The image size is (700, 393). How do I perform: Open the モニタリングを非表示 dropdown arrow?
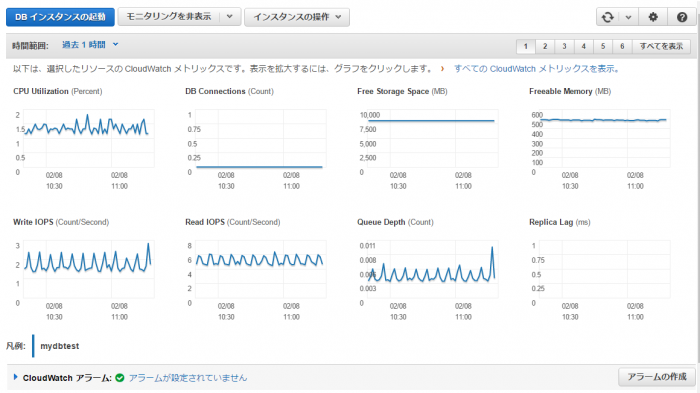tap(229, 17)
